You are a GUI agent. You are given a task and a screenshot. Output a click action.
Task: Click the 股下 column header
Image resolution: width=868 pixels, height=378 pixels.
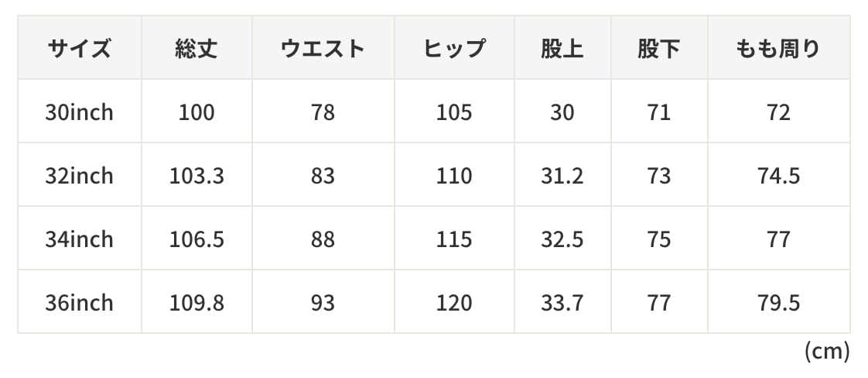(x=659, y=49)
